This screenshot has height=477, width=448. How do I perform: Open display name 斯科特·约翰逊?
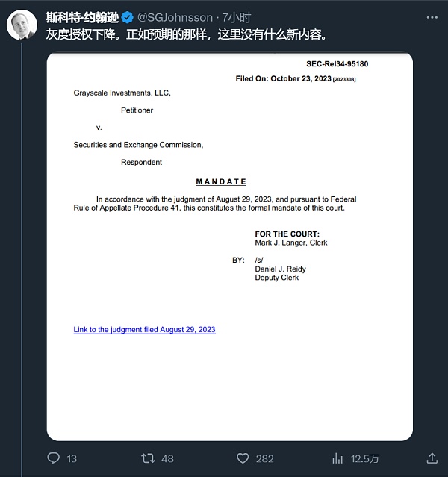(82, 18)
